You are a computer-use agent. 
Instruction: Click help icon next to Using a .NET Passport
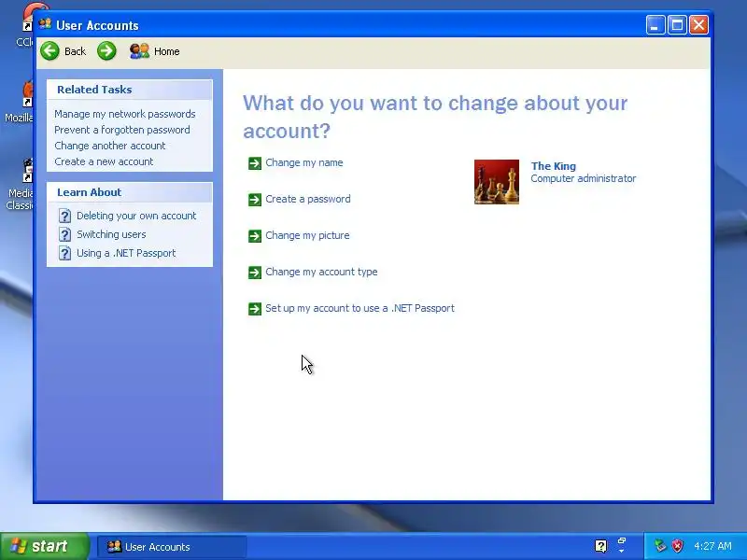pyautogui.click(x=64, y=253)
